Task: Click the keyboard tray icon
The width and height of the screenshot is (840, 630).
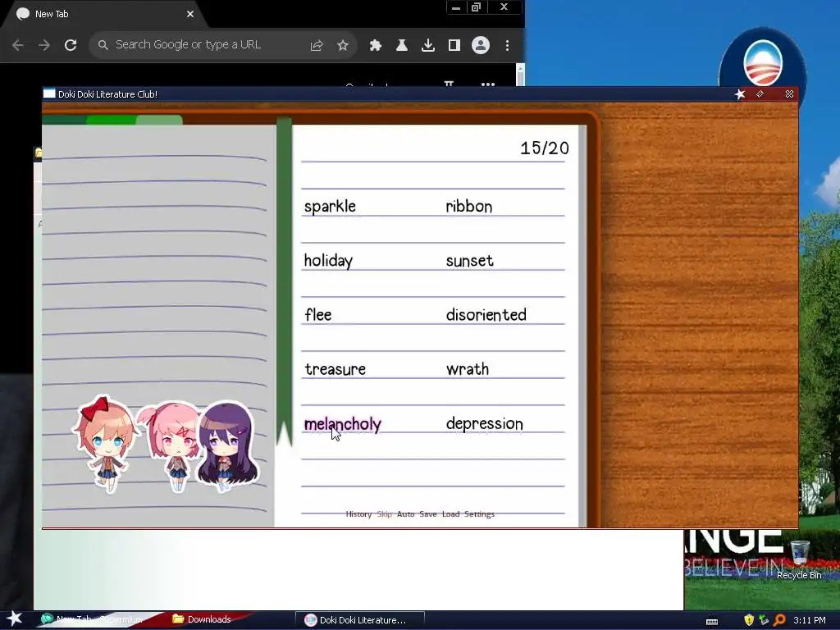Action: [711, 621]
